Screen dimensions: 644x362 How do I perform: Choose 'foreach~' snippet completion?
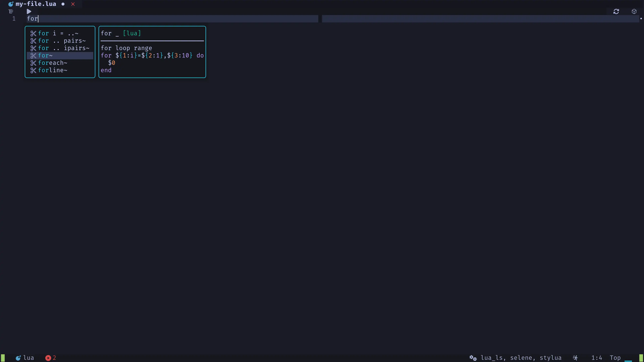60,63
